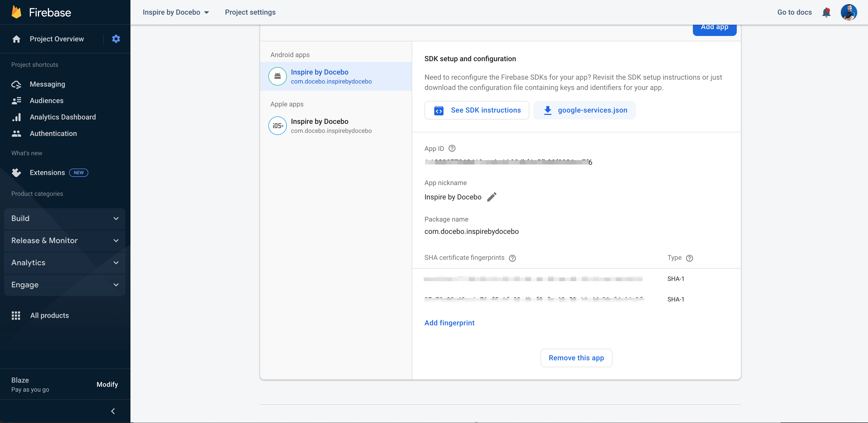Expand the Engage category
This screenshot has height=423, width=868.
point(65,285)
